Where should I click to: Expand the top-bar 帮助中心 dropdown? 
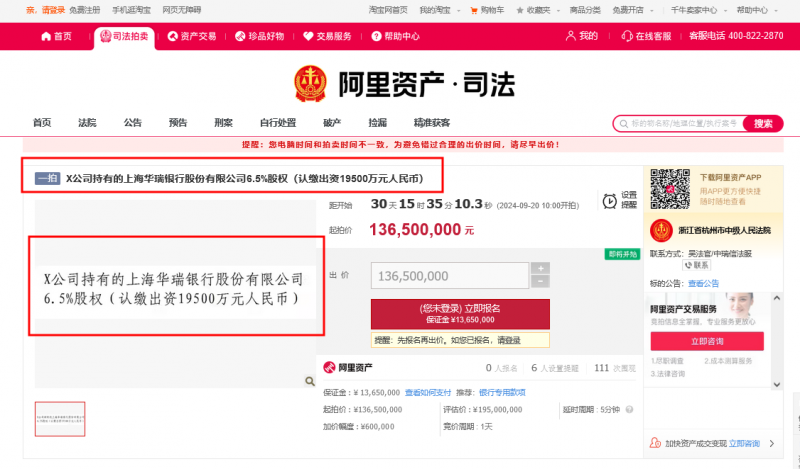(757, 10)
